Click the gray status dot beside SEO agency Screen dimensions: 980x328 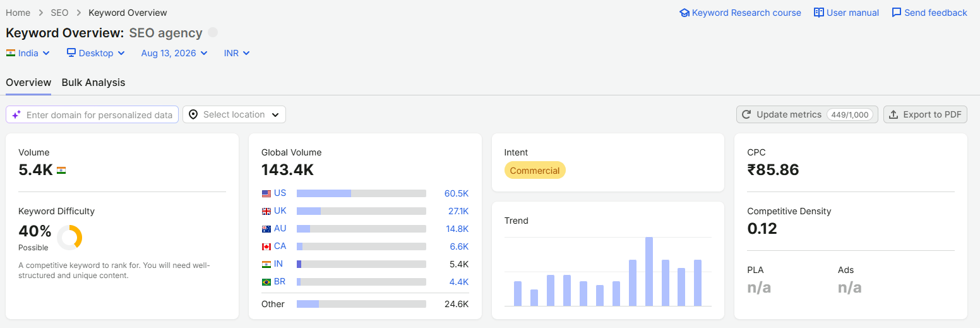[213, 32]
